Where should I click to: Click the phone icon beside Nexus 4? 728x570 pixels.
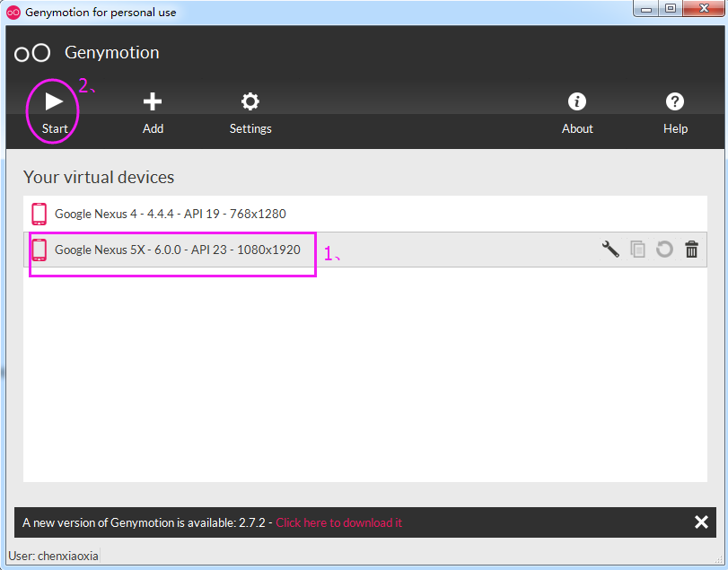[x=39, y=214]
